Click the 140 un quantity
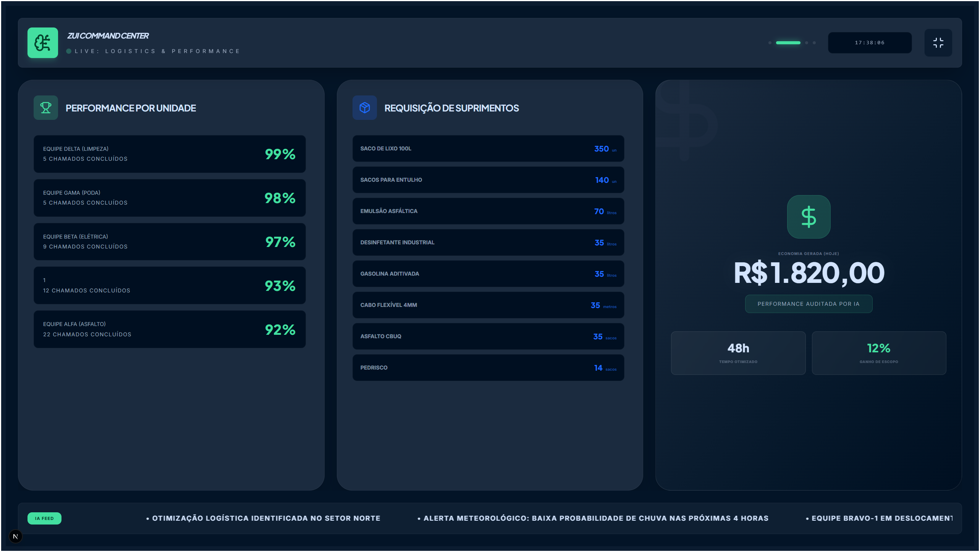 pyautogui.click(x=606, y=180)
